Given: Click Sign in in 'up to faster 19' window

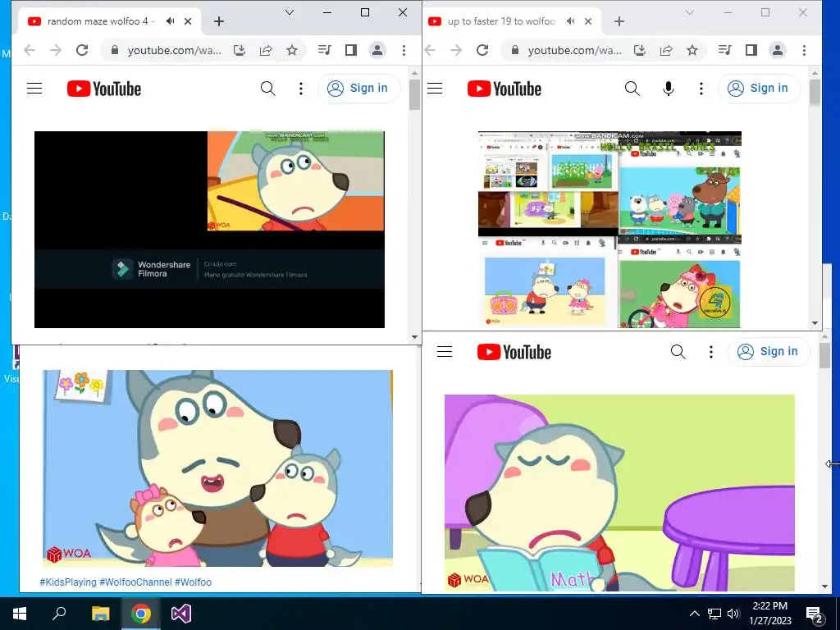Looking at the screenshot, I should (759, 89).
